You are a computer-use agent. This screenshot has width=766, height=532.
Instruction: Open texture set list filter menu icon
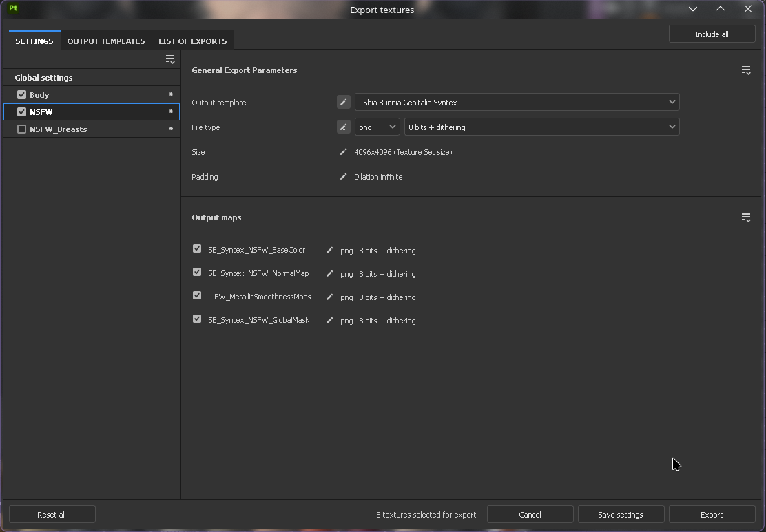click(170, 60)
